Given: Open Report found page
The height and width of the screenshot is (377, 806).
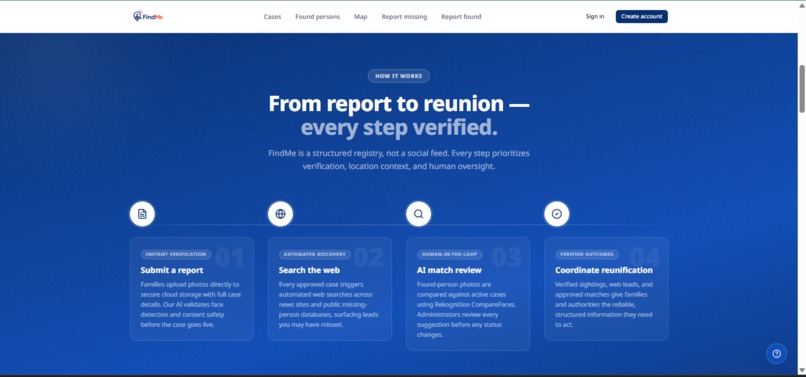Looking at the screenshot, I should pyautogui.click(x=461, y=16).
